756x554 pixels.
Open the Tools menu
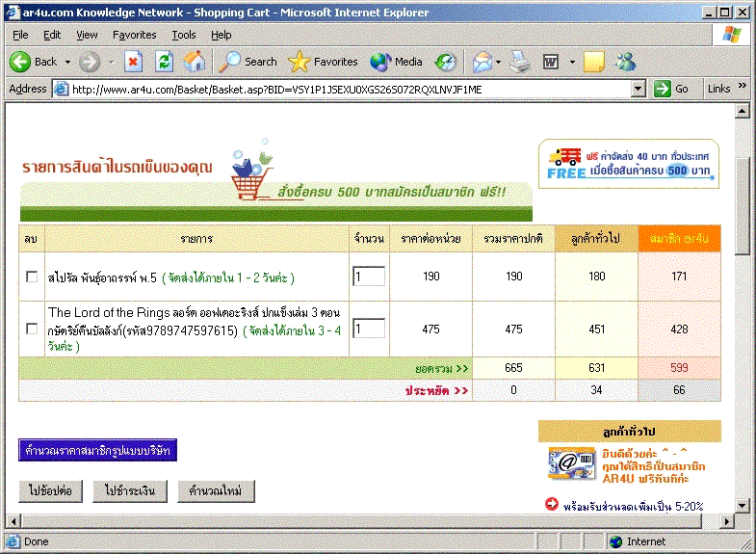(183, 35)
